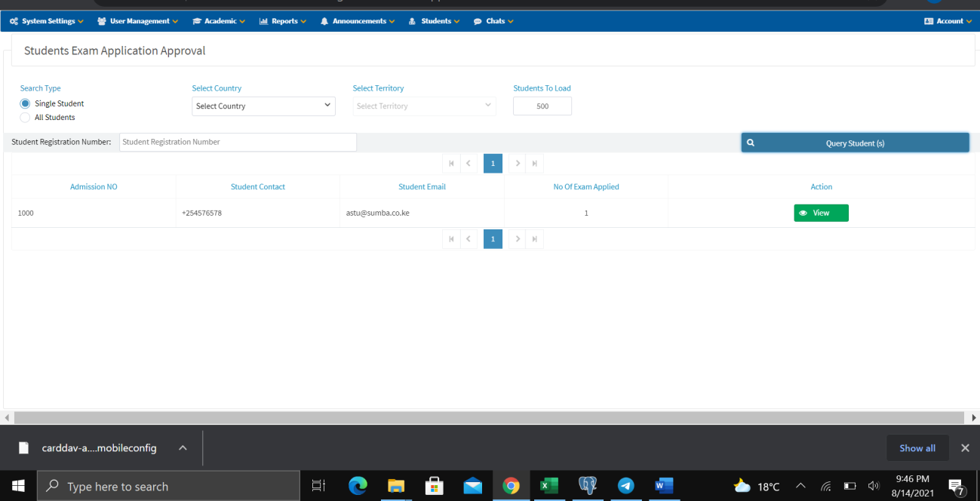Click last page icon in bottom pagination

[x=535, y=239]
